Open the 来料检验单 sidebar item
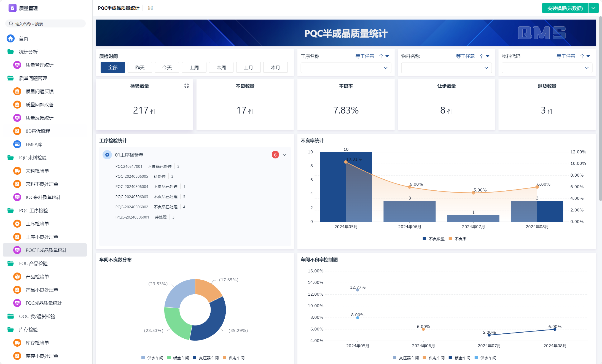Screen dimensions: 602x364 (x=37, y=171)
